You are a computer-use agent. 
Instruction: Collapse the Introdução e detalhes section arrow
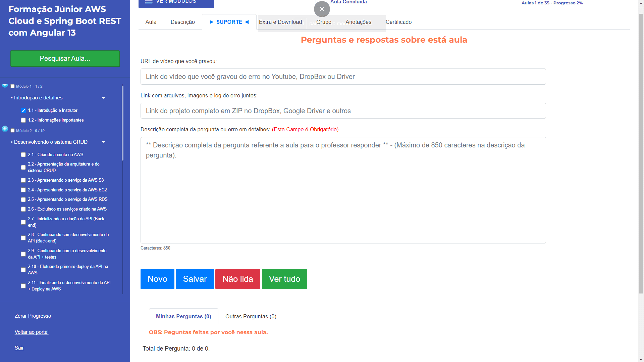point(103,98)
